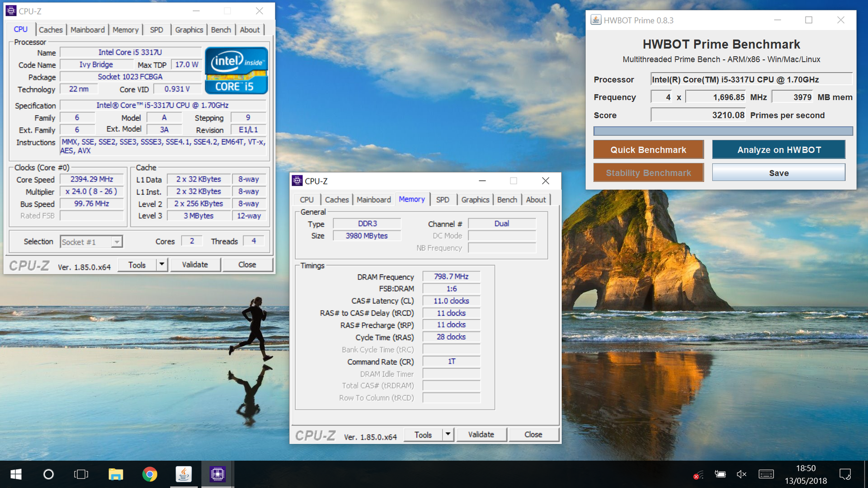Click Save in HWBOT Prime
The width and height of the screenshot is (868, 488).
(x=779, y=173)
